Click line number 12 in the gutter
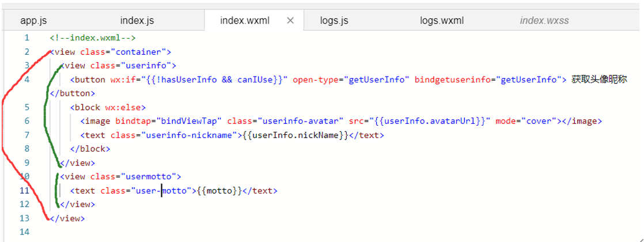 [x=25, y=204]
